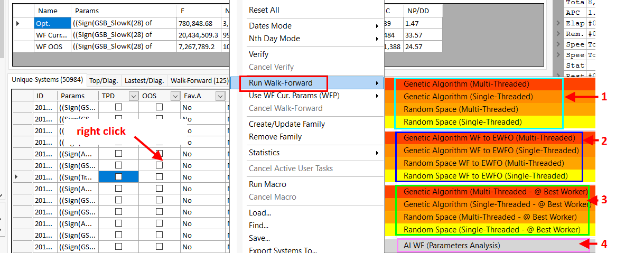Choose Run Macro from the context menu
This screenshot has height=253, width=644.
pos(267,184)
